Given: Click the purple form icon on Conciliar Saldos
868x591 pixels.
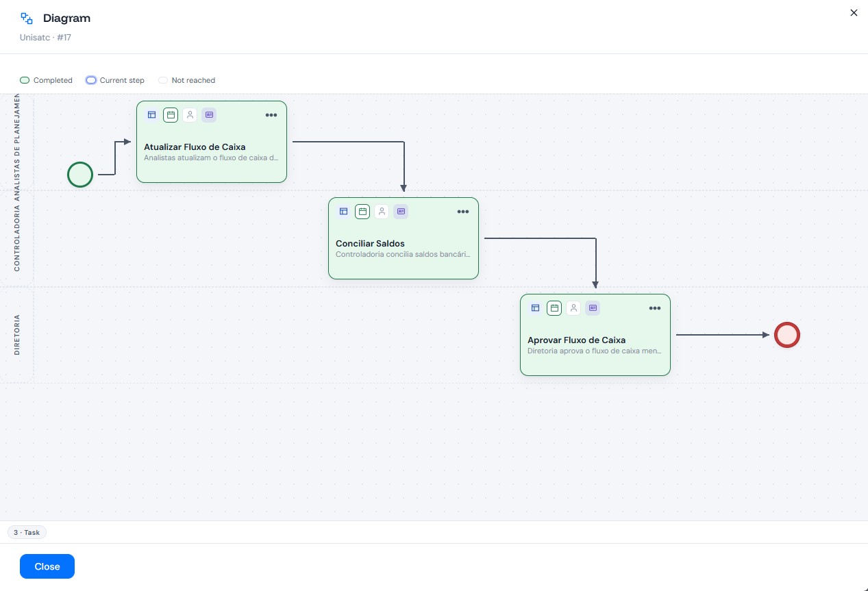Looking at the screenshot, I should (401, 212).
